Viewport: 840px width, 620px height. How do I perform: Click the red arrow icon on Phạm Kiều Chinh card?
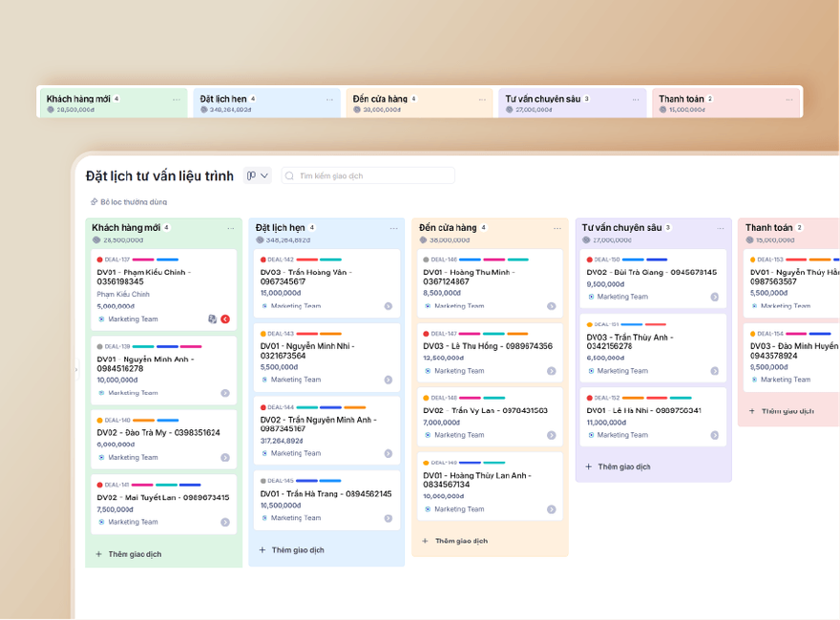point(225,320)
